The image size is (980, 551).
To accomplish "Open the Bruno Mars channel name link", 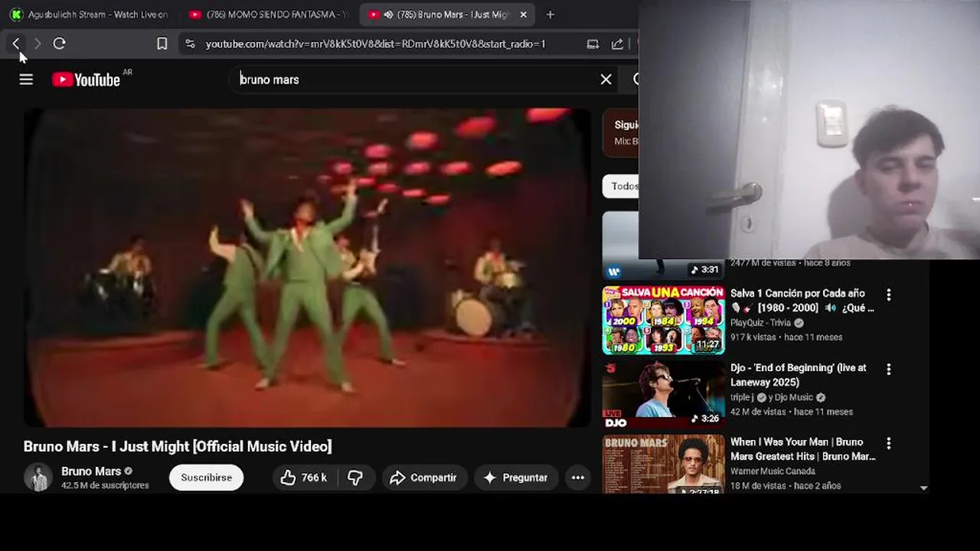I will 91,471.
